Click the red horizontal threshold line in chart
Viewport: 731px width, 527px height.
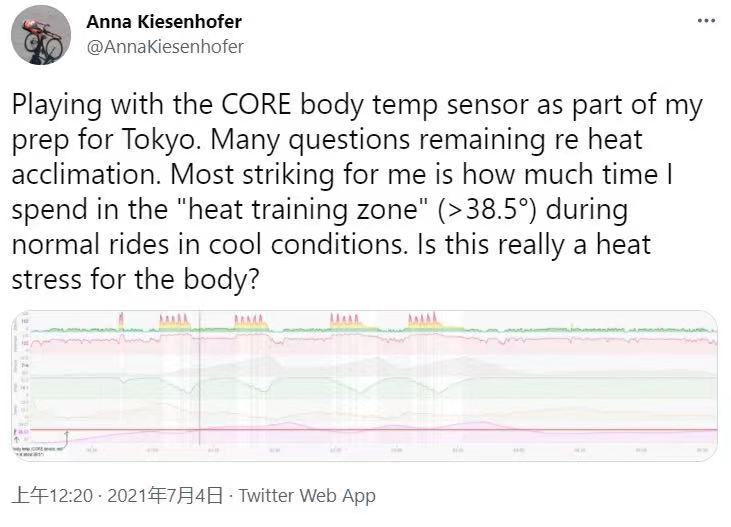(x=400, y=430)
